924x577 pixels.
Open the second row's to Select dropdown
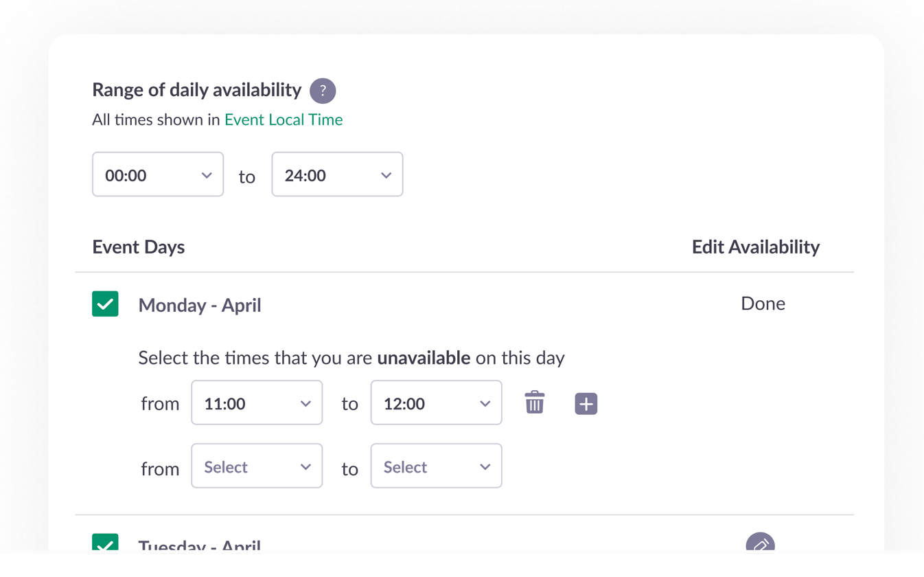436,466
